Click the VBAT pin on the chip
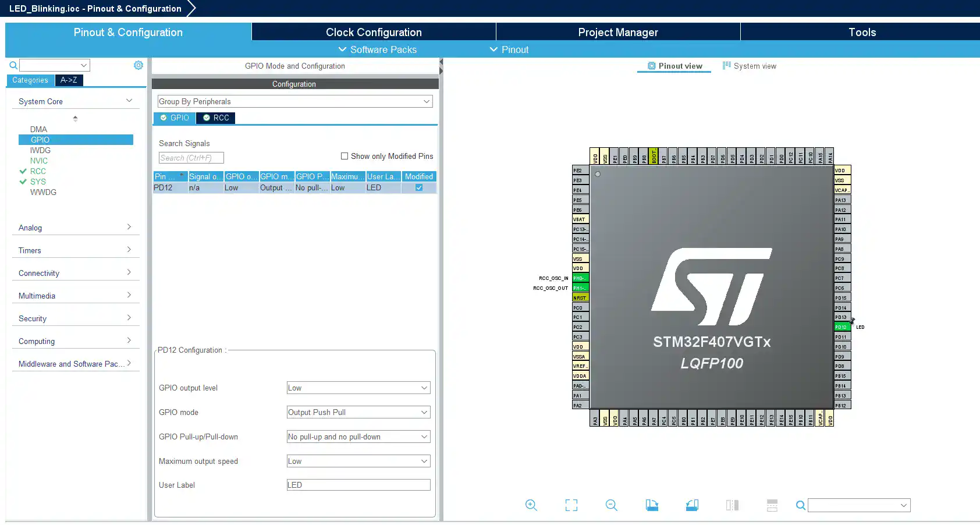Image resolution: width=980 pixels, height=525 pixels. pos(580,219)
